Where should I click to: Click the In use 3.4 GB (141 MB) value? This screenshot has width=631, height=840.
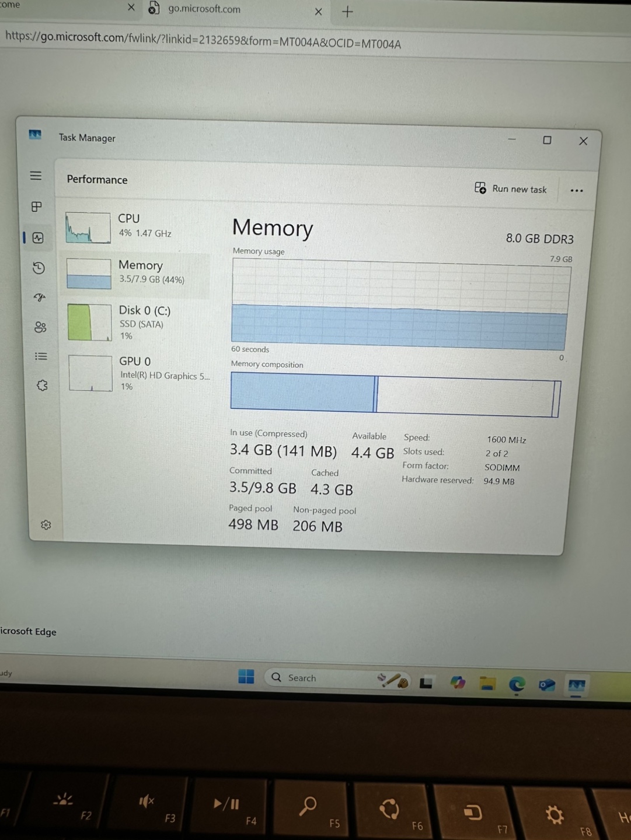[x=283, y=451]
